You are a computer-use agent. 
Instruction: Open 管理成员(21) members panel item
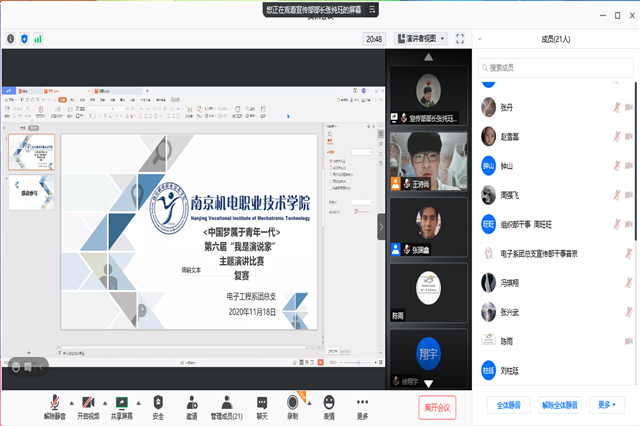pyautogui.click(x=225, y=405)
